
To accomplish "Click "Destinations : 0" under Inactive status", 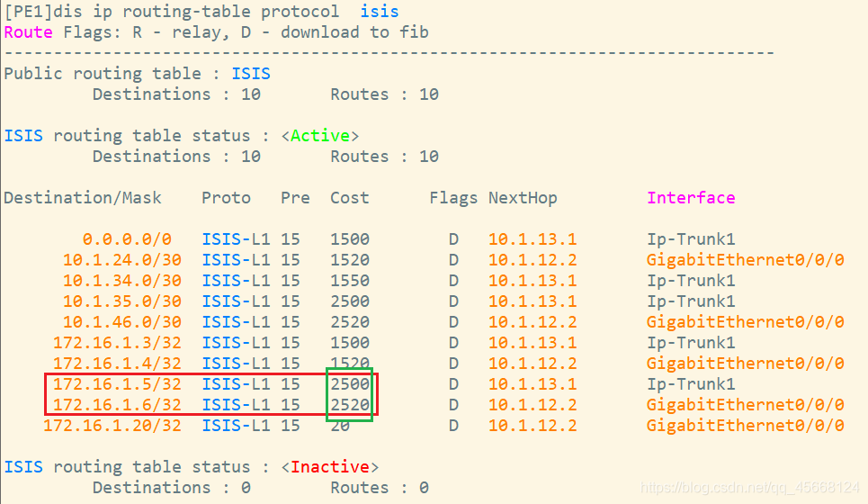I will 172,488.
